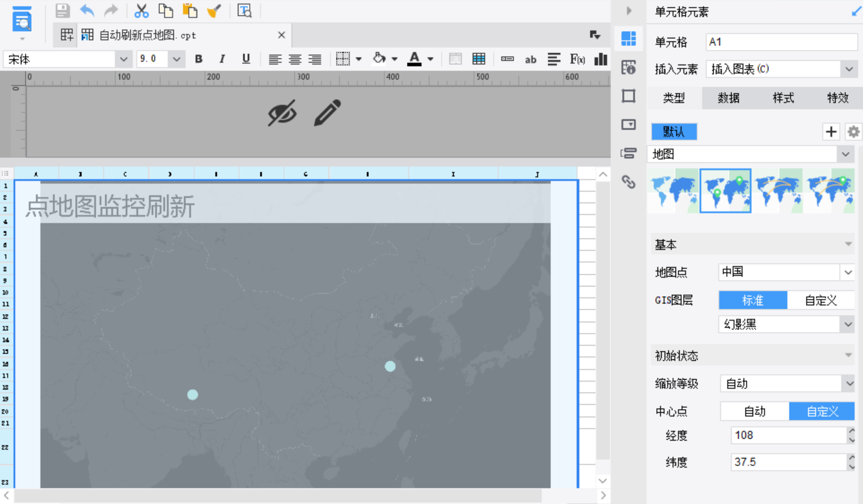
Task: Click the insert formula F(x) icon
Action: 577,59
